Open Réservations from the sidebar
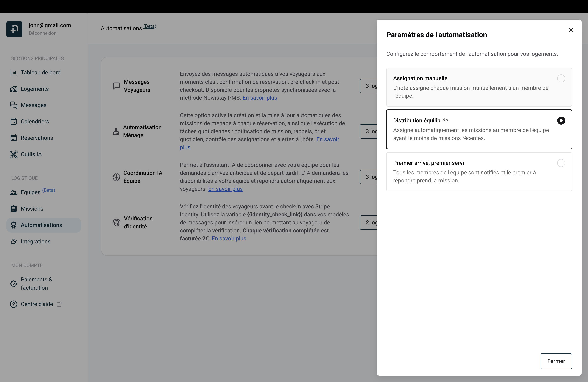 tap(44, 138)
